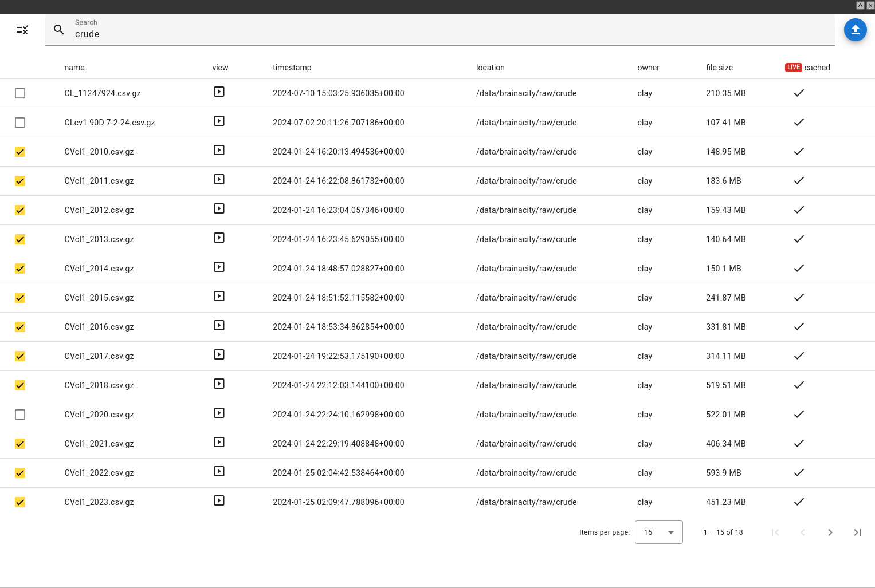
Task: Click the name column header
Action: click(x=74, y=68)
